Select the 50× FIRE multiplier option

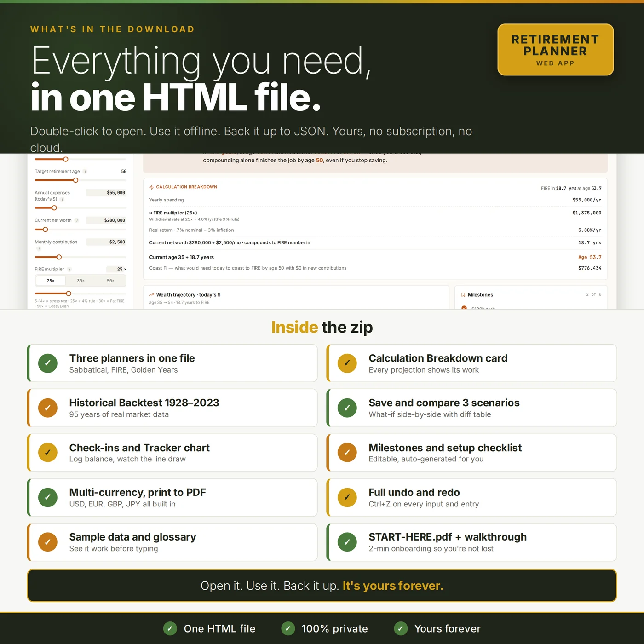(x=110, y=281)
